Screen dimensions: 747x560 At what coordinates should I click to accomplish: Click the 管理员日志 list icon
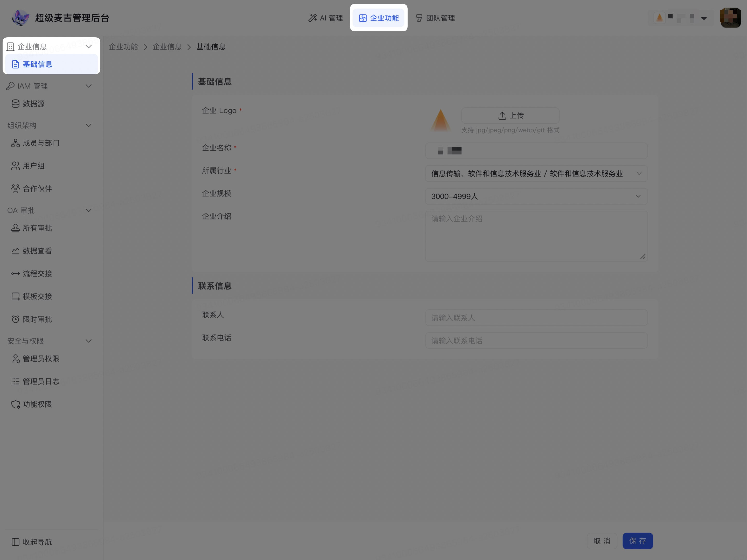(x=16, y=381)
